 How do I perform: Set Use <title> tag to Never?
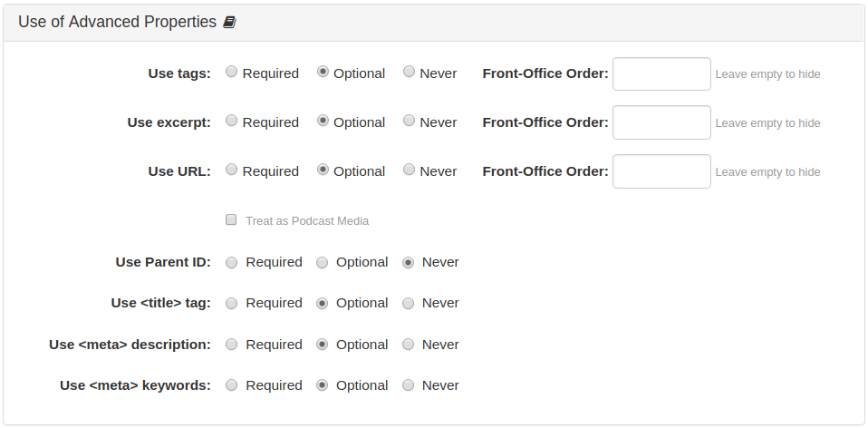click(x=408, y=304)
